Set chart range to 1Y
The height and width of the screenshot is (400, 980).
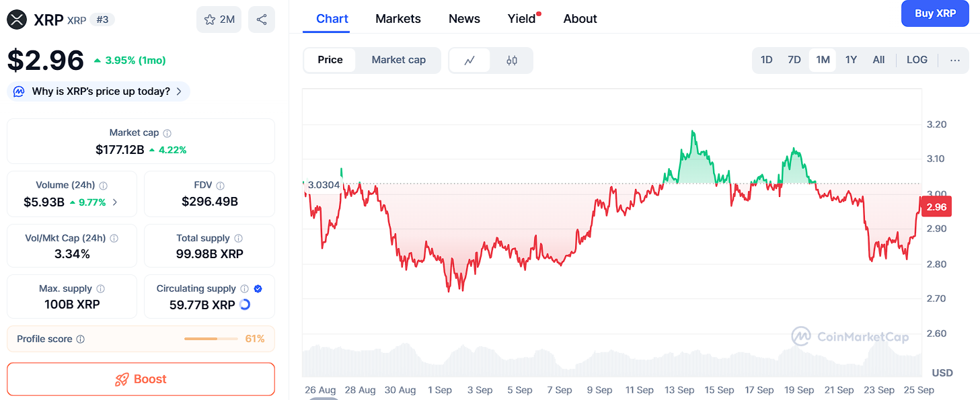pos(851,60)
